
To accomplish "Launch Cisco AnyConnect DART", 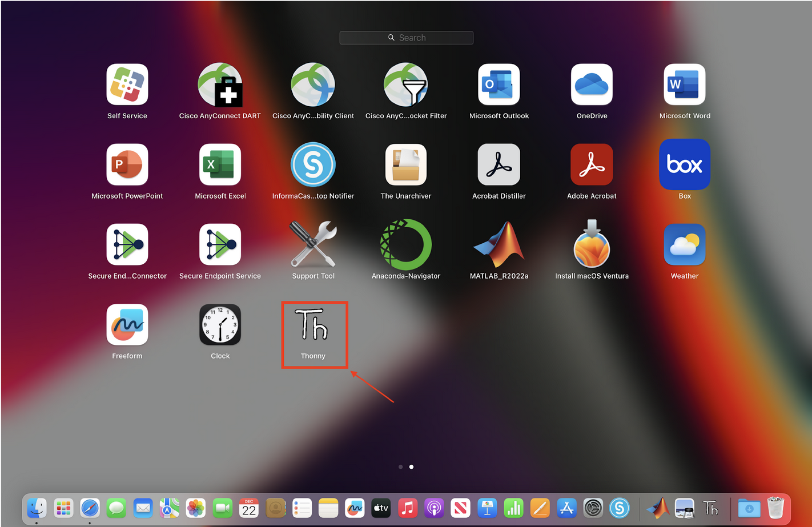I will click(220, 85).
